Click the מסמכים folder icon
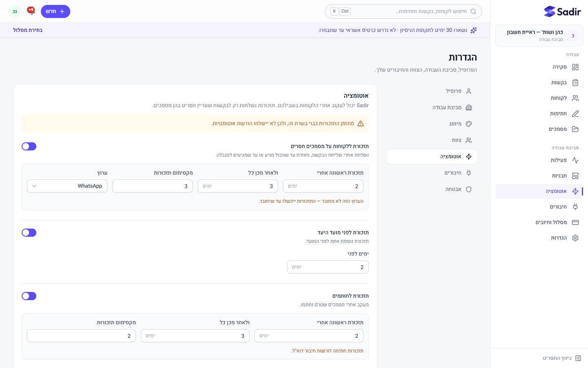This screenshot has width=588, height=368. click(575, 129)
